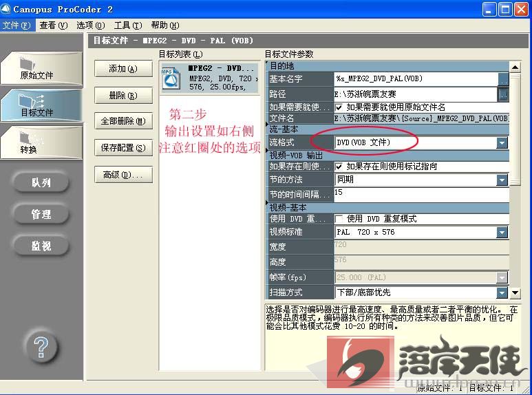Image resolution: width=532 pixels, height=395 pixels.
Task: Browse for 路径 folder with ellipsis button
Action: 503,94
